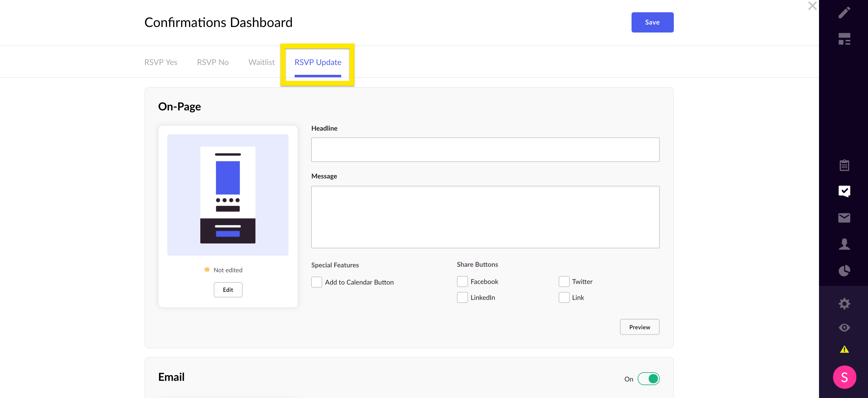Click the Not edited status label
The width and height of the screenshot is (868, 398).
click(228, 270)
